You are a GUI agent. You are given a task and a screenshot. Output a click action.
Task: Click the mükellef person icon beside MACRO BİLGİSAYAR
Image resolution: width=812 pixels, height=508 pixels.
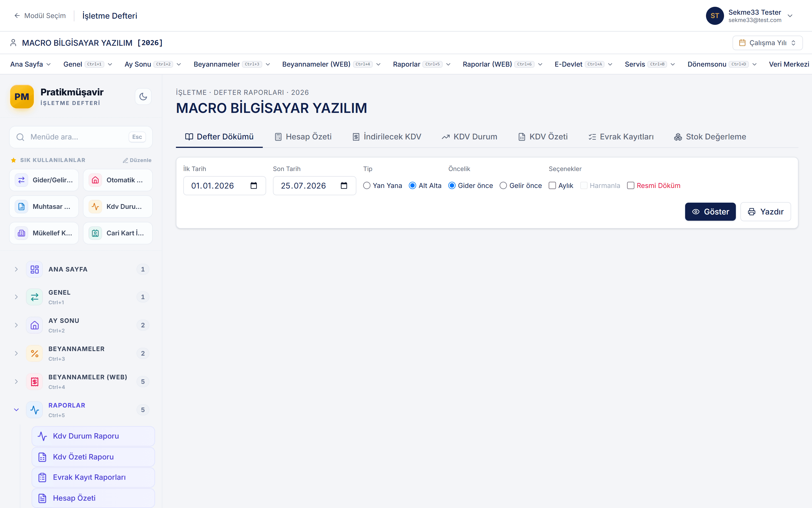pyautogui.click(x=14, y=43)
